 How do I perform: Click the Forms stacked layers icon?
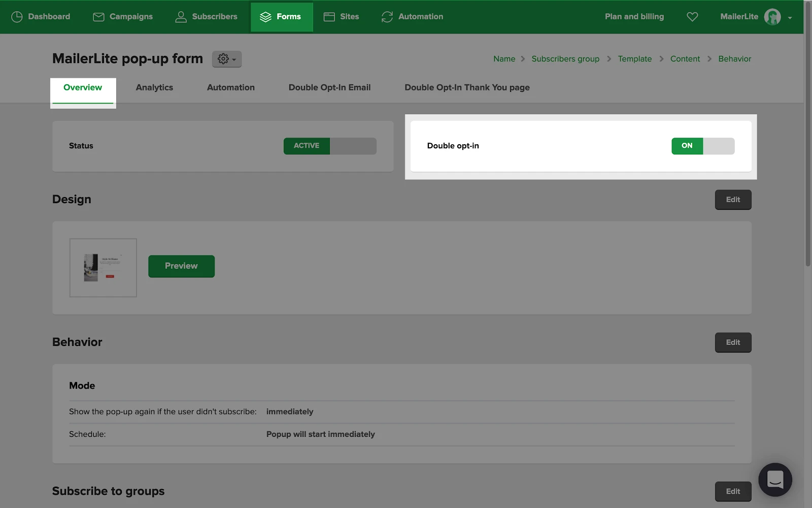click(265, 17)
